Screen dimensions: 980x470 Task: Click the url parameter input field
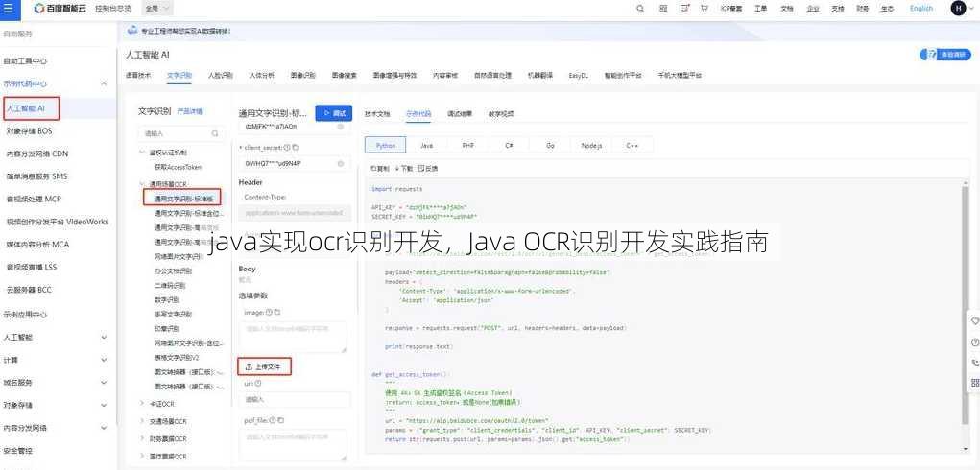[295, 399]
